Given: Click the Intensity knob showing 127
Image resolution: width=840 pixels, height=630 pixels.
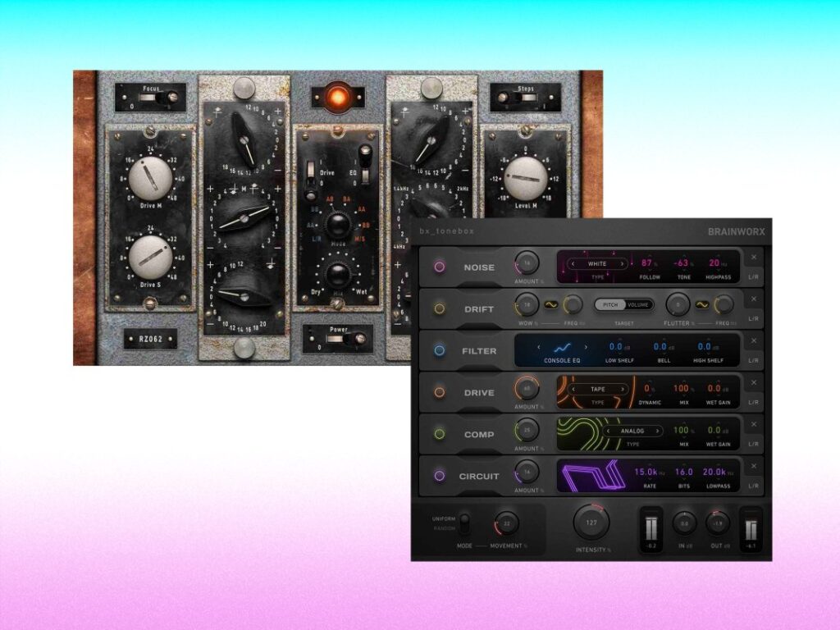Looking at the screenshot, I should coord(591,523).
